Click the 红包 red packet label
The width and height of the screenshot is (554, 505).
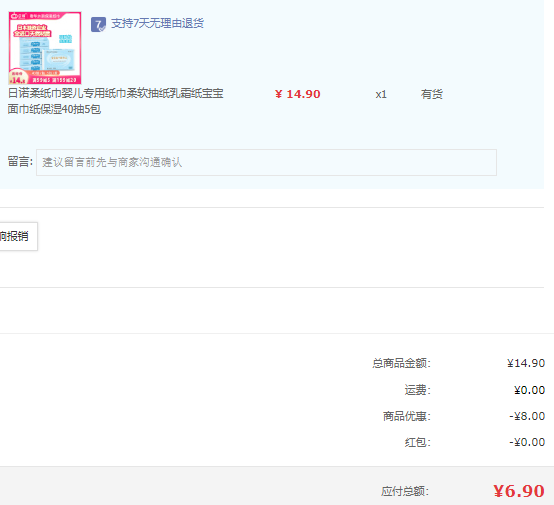418,442
